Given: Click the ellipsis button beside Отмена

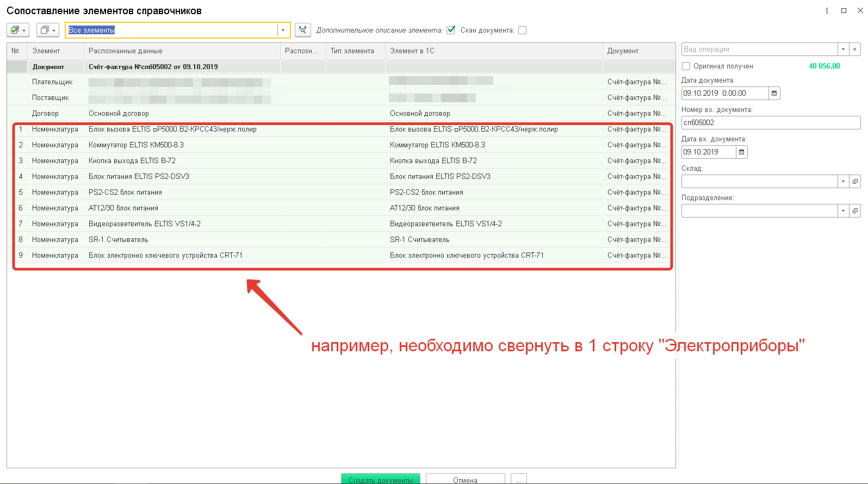Looking at the screenshot, I should pos(519,479).
